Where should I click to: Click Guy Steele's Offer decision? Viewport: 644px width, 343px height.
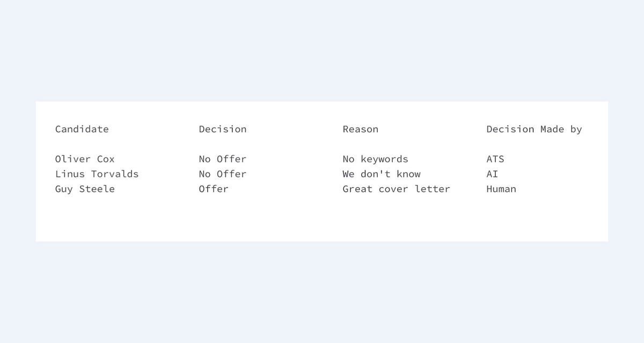click(214, 189)
